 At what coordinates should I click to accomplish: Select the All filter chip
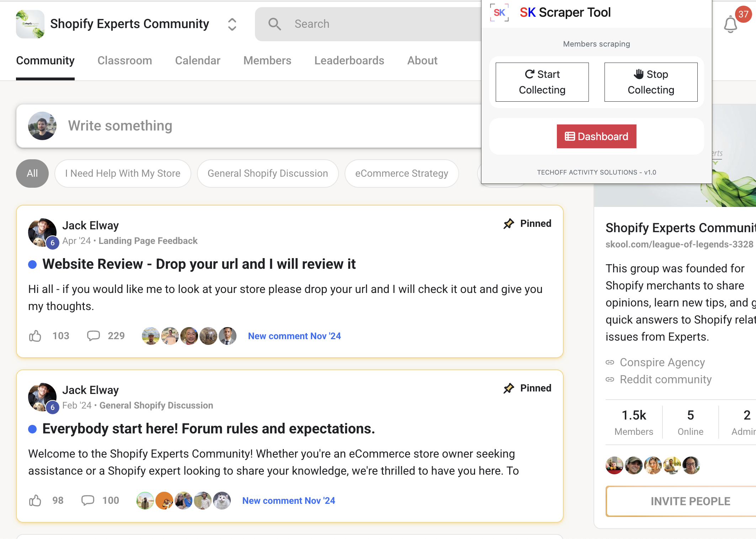coord(32,174)
